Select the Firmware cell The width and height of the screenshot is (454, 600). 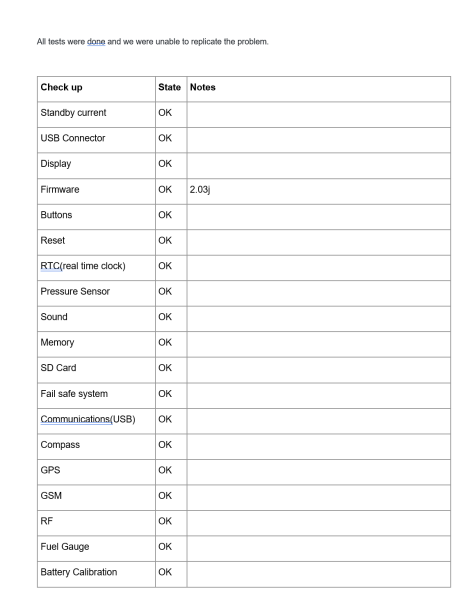[96, 191]
